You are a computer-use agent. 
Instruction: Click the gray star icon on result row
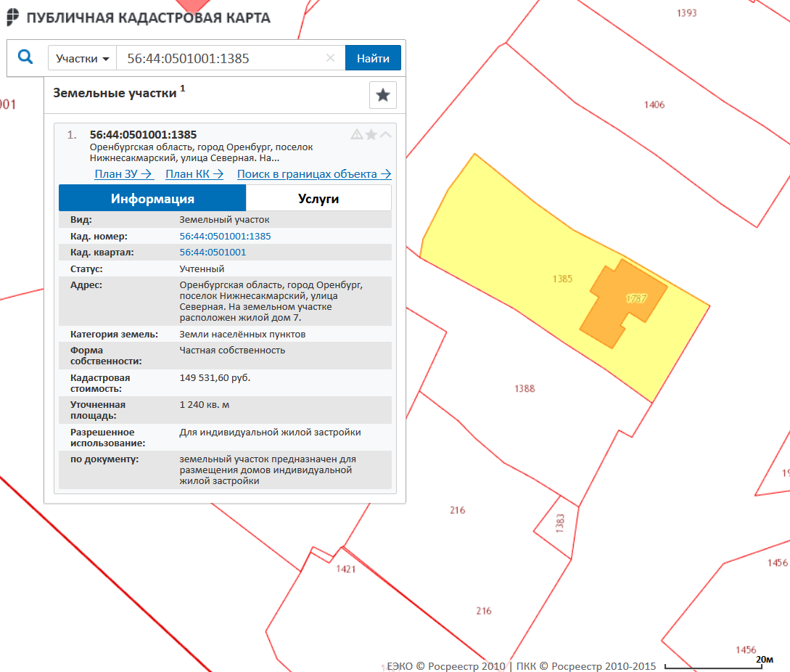(x=371, y=134)
